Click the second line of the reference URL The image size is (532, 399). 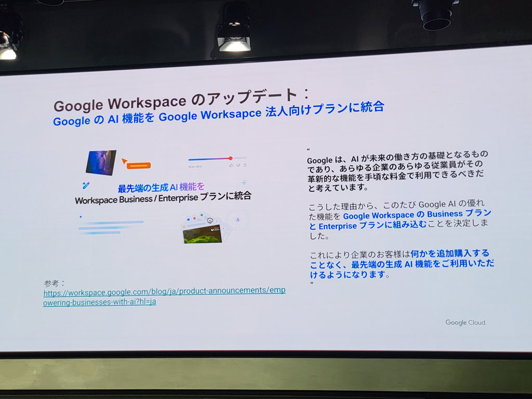coord(99,302)
